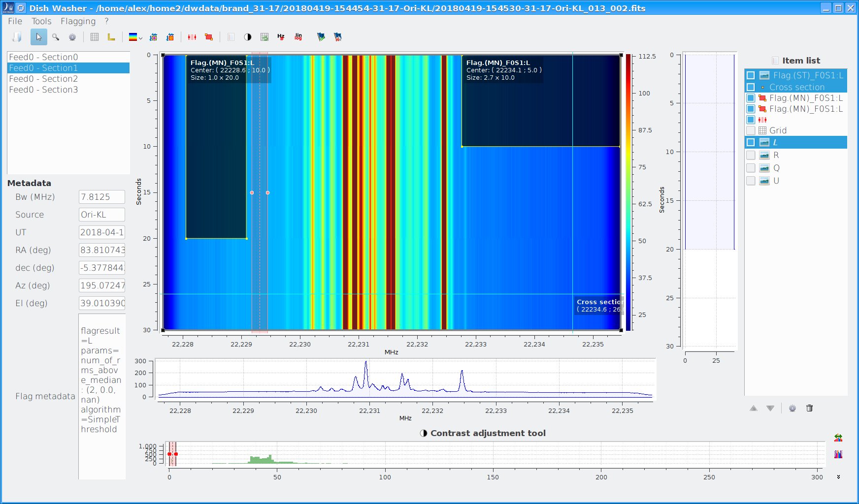Open the Tools menu
This screenshot has height=504, width=859.
[41, 21]
